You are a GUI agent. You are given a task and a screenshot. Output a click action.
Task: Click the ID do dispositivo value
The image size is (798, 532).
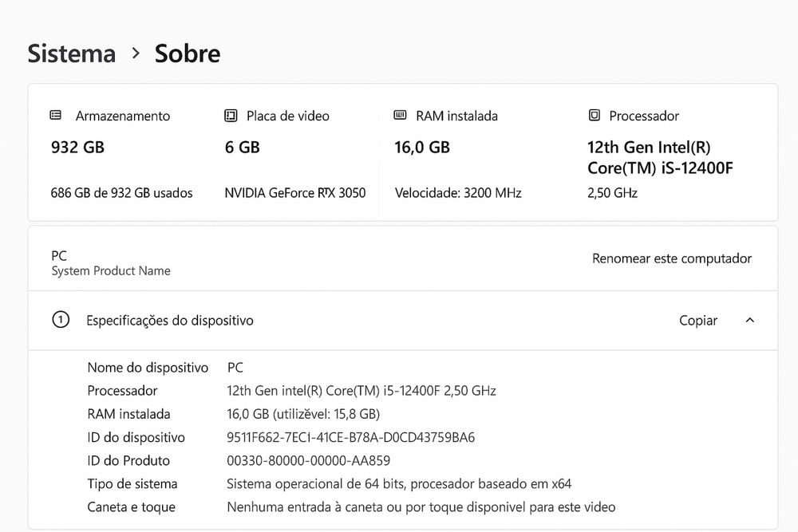click(351, 437)
